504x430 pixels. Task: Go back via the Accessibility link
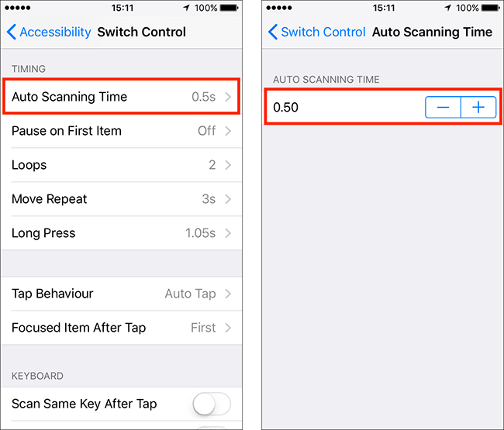[x=55, y=32]
